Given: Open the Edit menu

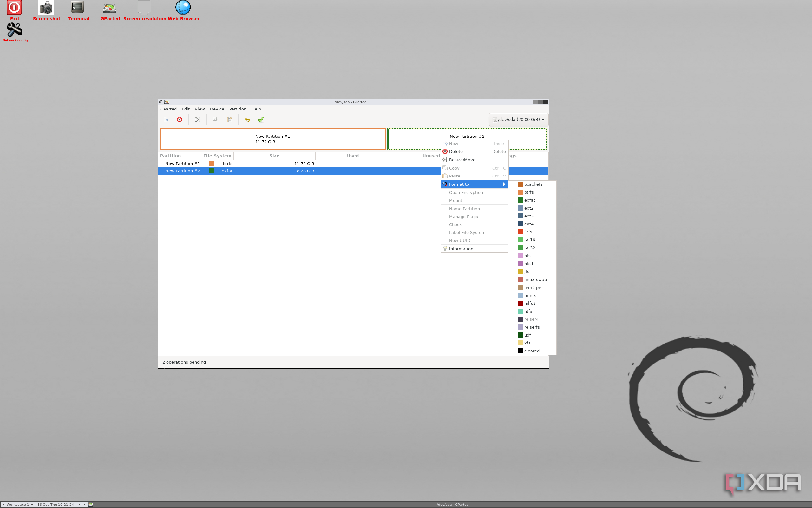Looking at the screenshot, I should pos(186,109).
